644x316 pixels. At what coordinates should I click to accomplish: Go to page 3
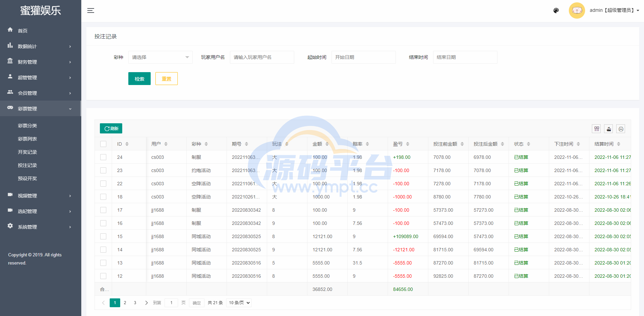135,303
